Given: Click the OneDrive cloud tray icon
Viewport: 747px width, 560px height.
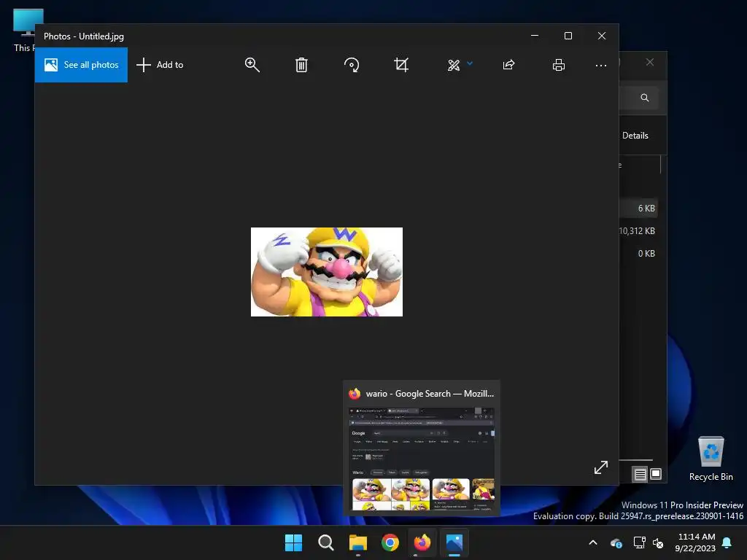Looking at the screenshot, I should [x=616, y=542].
